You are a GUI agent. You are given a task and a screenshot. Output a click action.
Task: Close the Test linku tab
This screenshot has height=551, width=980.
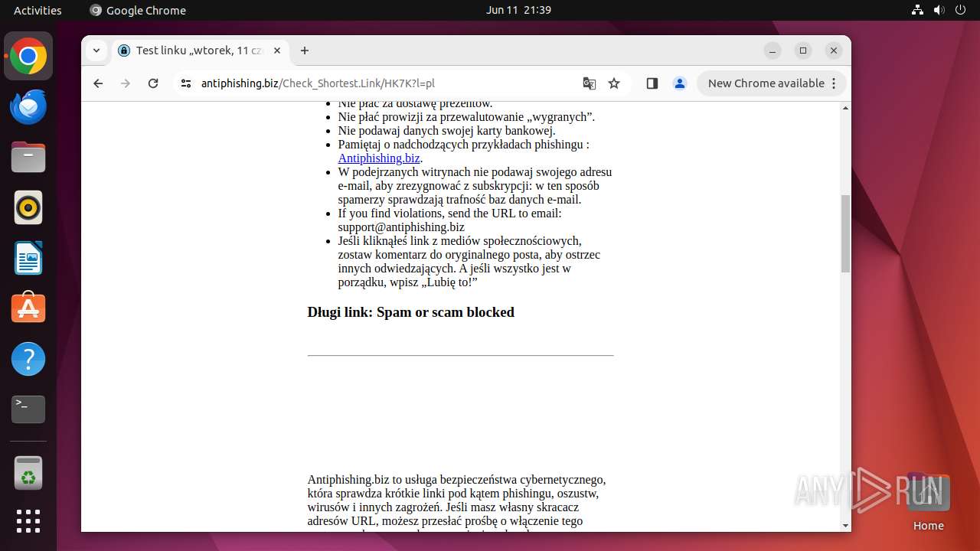277,51
